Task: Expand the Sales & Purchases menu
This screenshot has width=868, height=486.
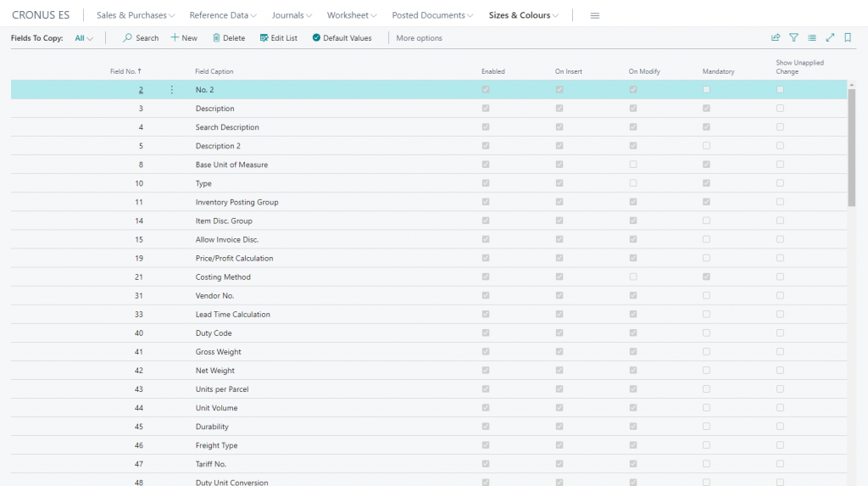Action: point(136,15)
